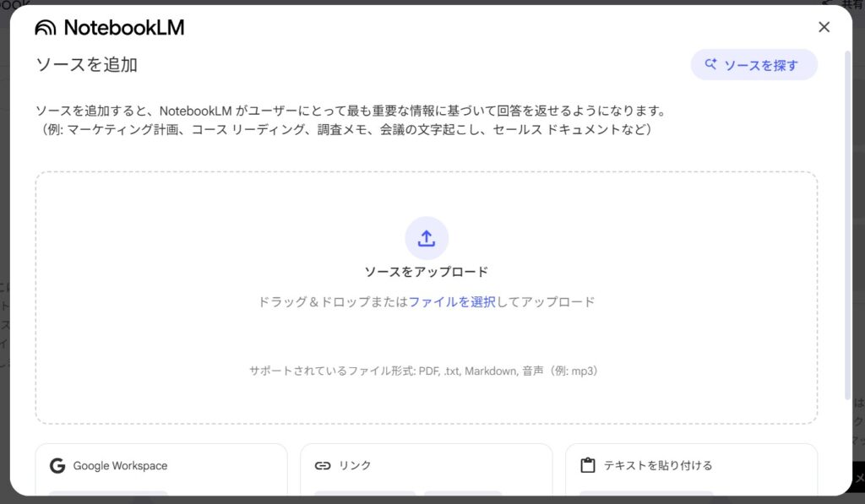The image size is (865, 504).
Task: Click the supported file formats text
Action: (x=424, y=371)
